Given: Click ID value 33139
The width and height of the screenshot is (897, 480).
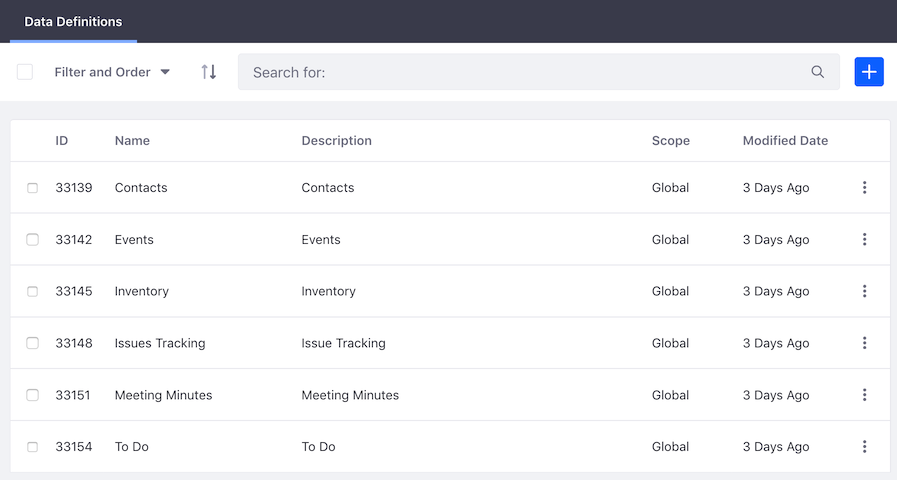Looking at the screenshot, I should 74,188.
